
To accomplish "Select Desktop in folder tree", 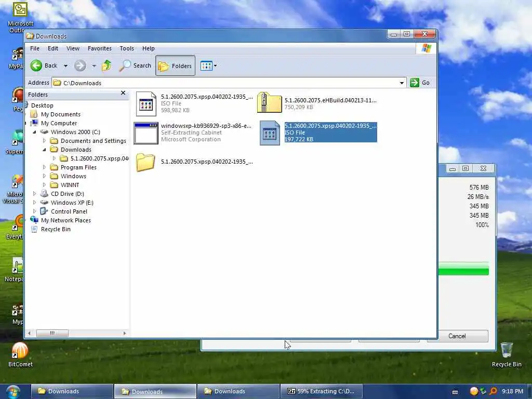I will pos(42,105).
